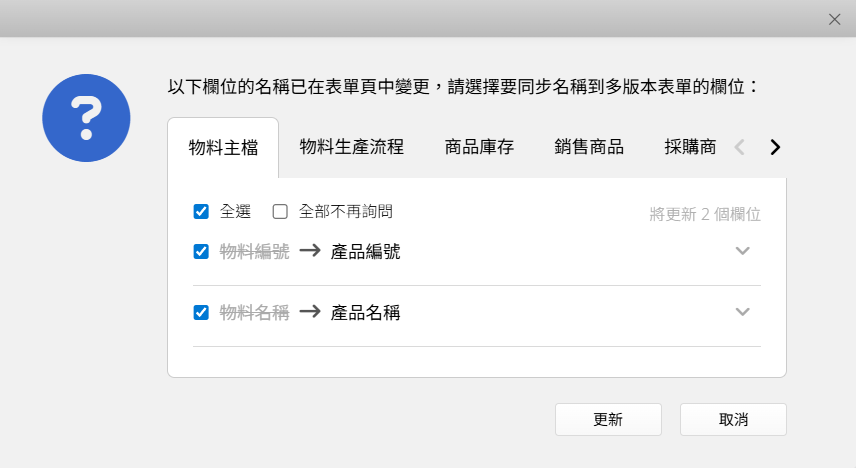
Task: Select the 物料主檔 tab
Action: (223, 148)
